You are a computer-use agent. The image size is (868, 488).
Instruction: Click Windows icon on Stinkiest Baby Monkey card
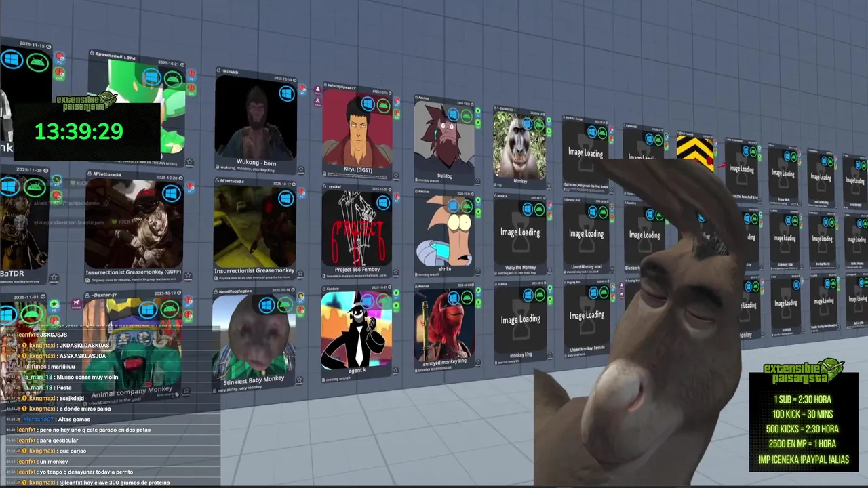coord(267,305)
